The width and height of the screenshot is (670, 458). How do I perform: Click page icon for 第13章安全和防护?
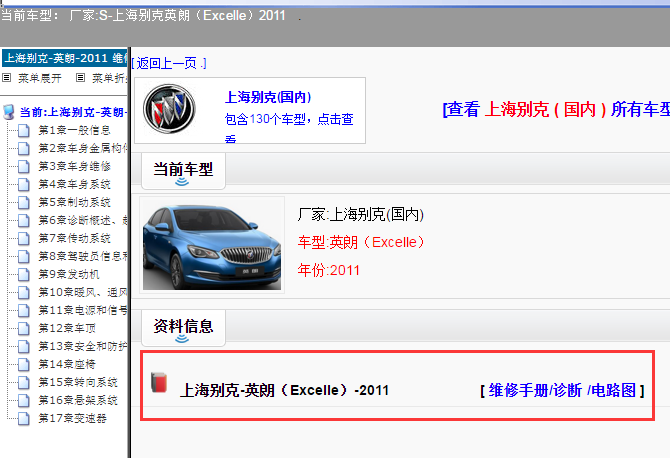click(24, 346)
